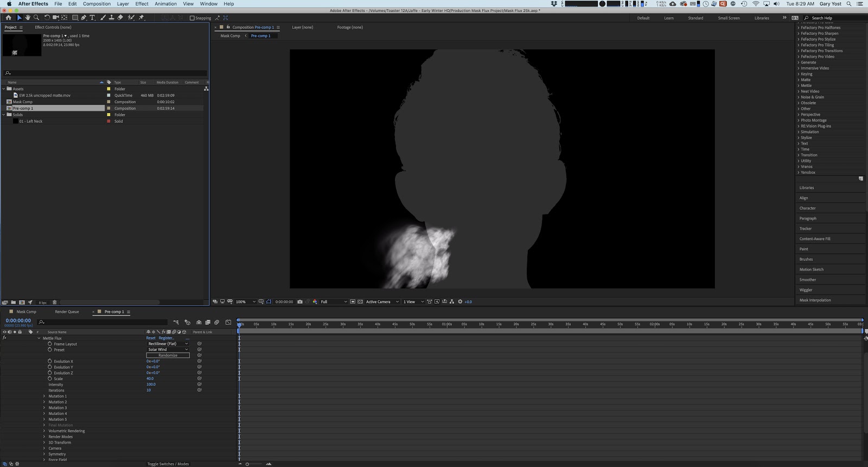The width and height of the screenshot is (868, 467).
Task: Toggle the Scale property stopwatch
Action: pyautogui.click(x=50, y=378)
